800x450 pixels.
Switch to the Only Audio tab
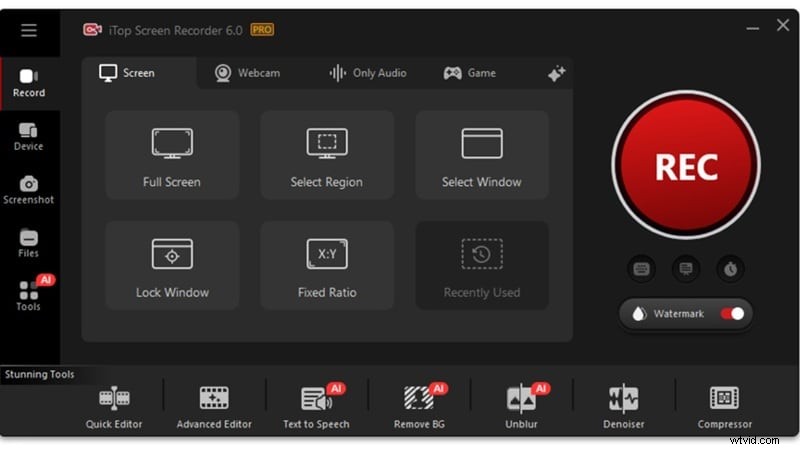tap(367, 73)
